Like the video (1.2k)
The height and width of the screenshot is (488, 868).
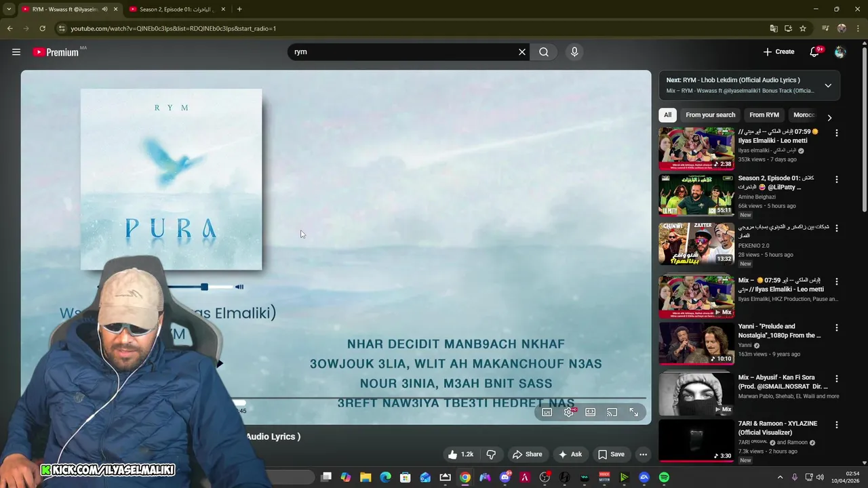click(x=460, y=454)
